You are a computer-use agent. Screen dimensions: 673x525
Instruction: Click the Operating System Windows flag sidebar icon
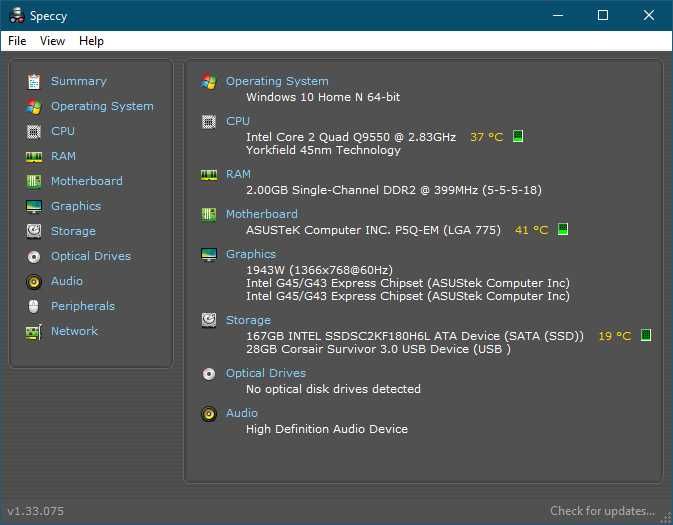click(34, 106)
